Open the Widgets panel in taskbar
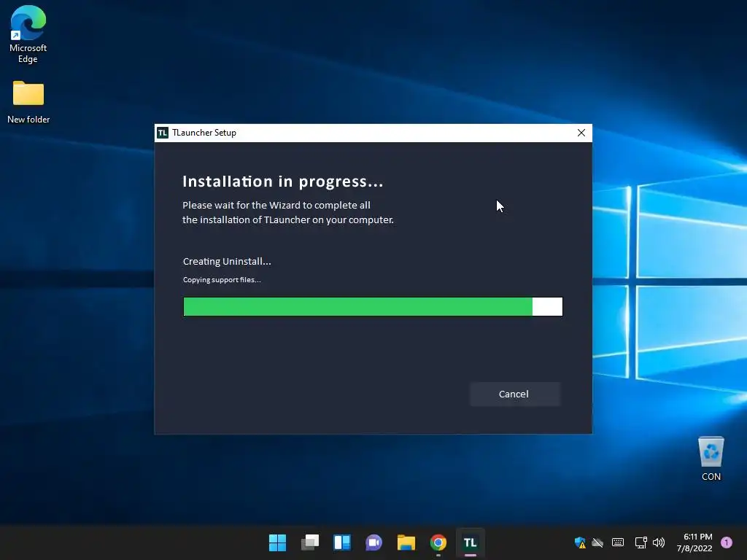747x560 pixels. 341,542
